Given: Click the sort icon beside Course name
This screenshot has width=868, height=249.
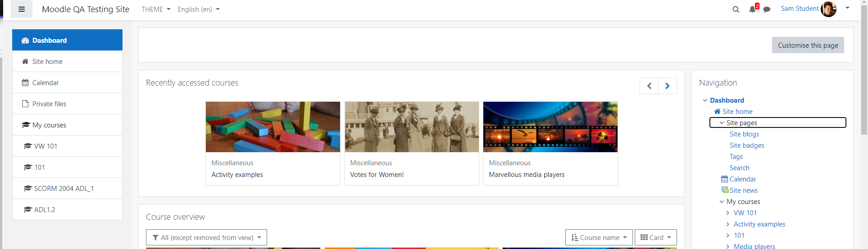Looking at the screenshot, I should pos(574,237).
